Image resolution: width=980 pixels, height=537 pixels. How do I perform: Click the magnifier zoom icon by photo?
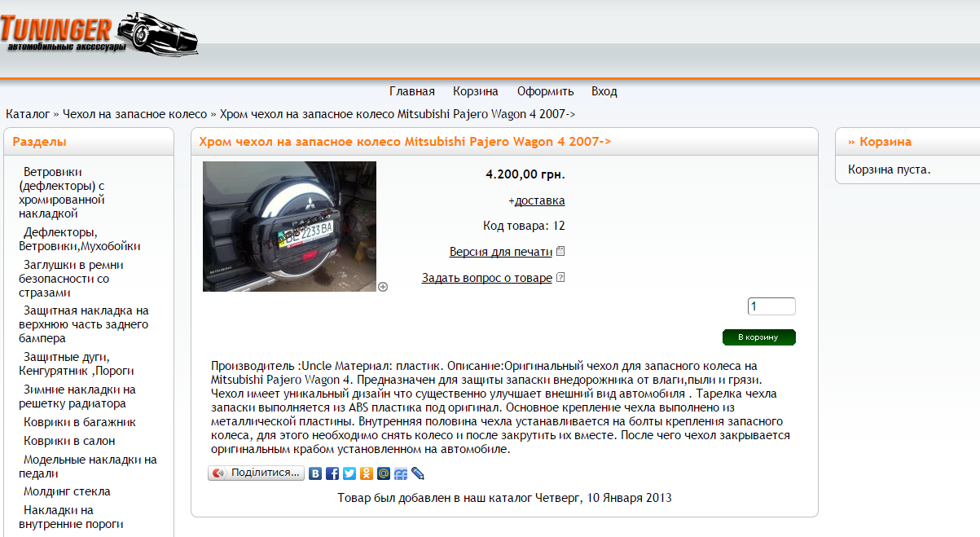(x=383, y=287)
